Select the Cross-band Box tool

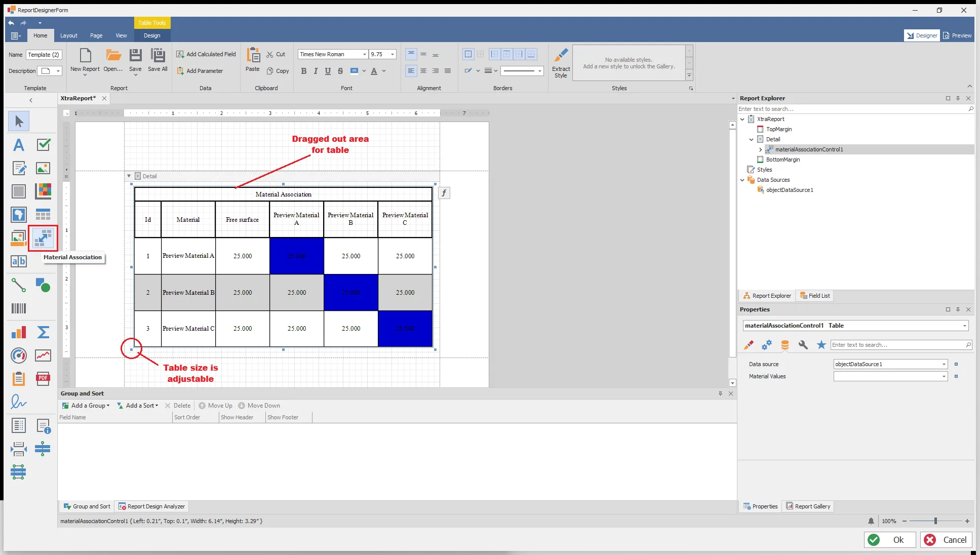[19, 472]
